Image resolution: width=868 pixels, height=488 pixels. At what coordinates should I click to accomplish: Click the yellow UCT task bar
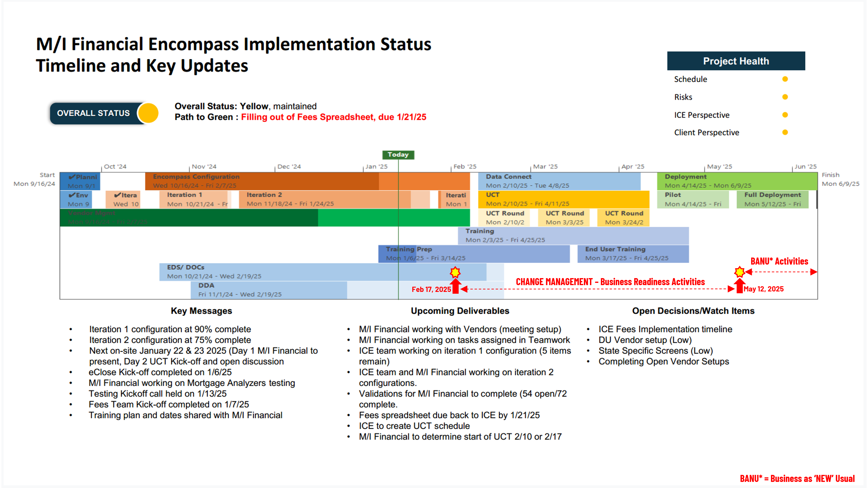[x=563, y=199]
